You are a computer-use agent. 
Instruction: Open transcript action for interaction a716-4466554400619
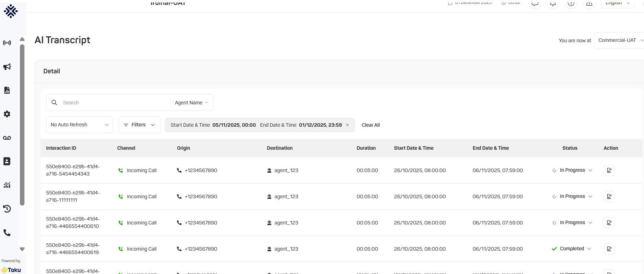tap(609, 249)
